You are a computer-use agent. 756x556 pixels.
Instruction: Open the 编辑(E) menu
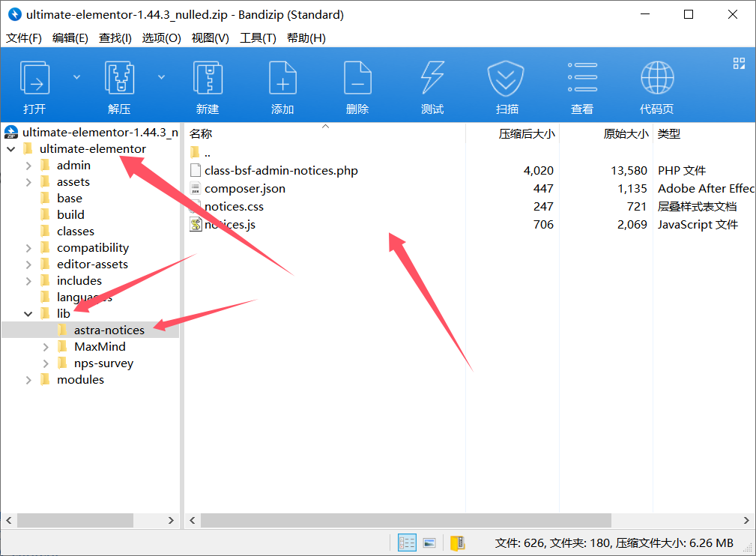(x=70, y=38)
